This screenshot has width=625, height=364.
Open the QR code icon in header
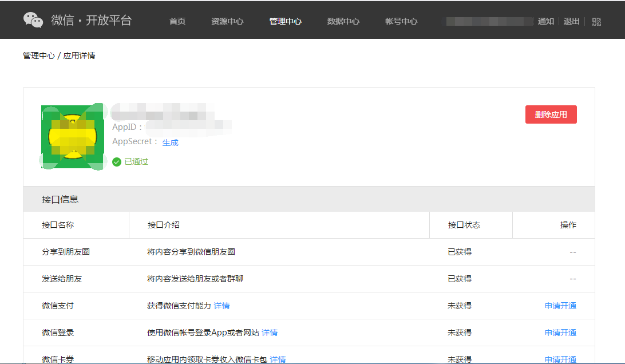pos(596,22)
